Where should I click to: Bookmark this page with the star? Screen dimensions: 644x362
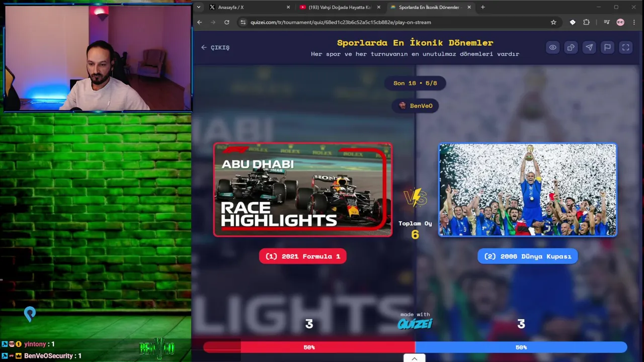(x=553, y=22)
